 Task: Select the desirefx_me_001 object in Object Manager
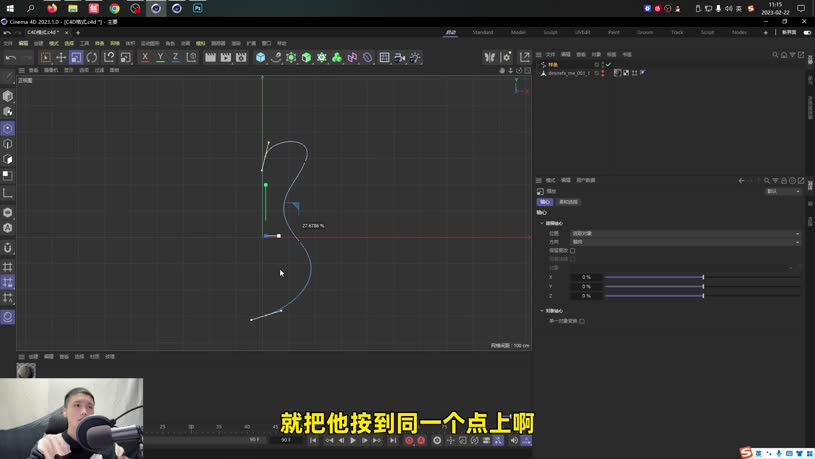(x=569, y=73)
